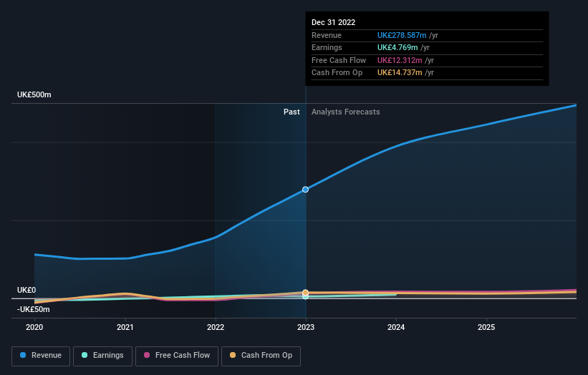Click the UK£12.312m free cash flow value
Image resolution: width=588 pixels, height=375 pixels.
(x=400, y=60)
